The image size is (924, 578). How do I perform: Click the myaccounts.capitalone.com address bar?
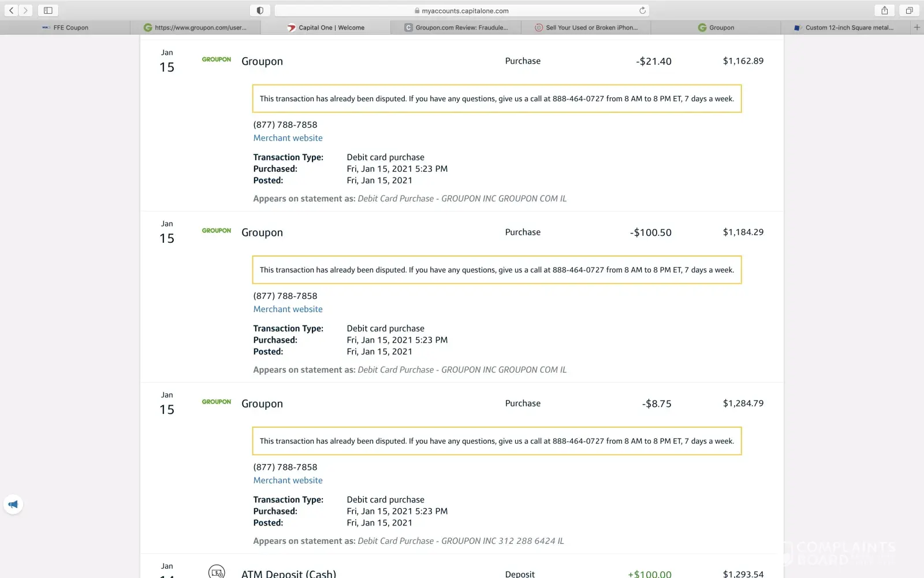coord(462,10)
